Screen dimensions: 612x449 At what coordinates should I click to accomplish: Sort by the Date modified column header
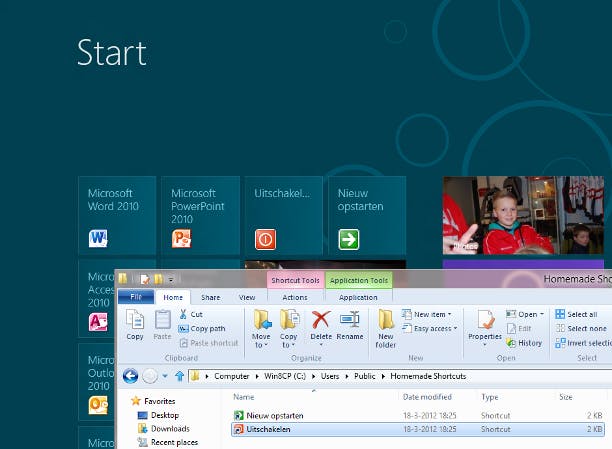tap(427, 397)
